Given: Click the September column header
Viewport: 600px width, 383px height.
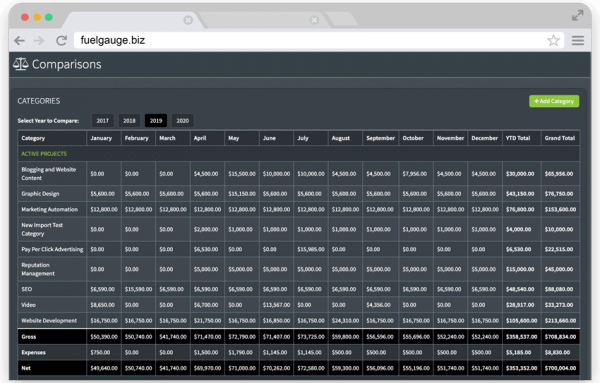Looking at the screenshot, I should click(x=380, y=138).
